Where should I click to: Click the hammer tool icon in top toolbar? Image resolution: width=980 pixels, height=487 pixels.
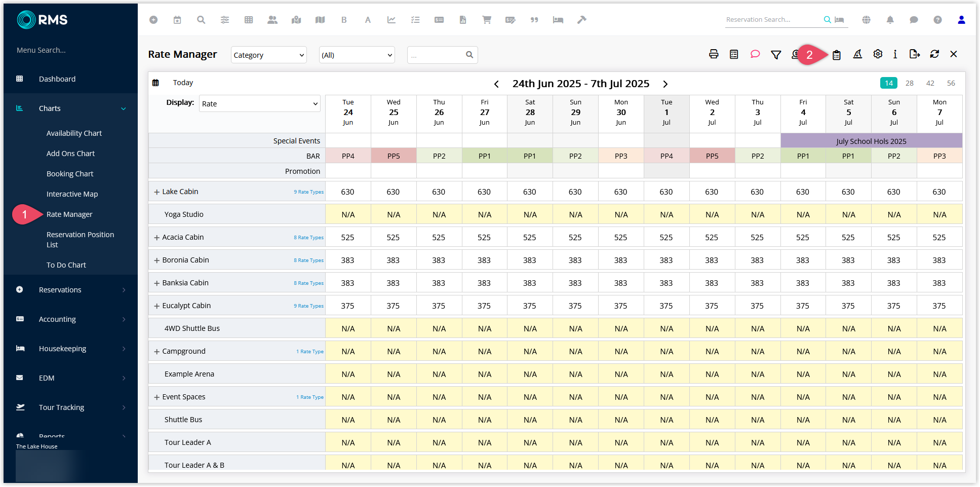pos(582,20)
